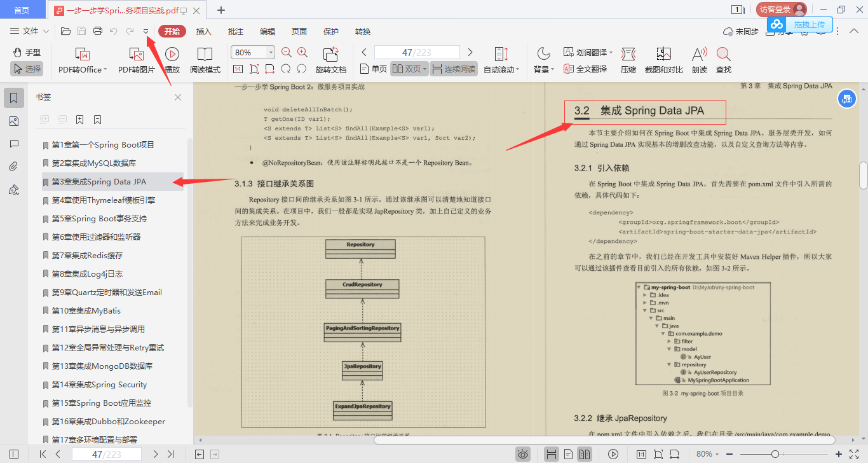Image resolution: width=868 pixels, height=463 pixels.
Task: Open the signature panel in left sidebar
Action: tap(14, 190)
